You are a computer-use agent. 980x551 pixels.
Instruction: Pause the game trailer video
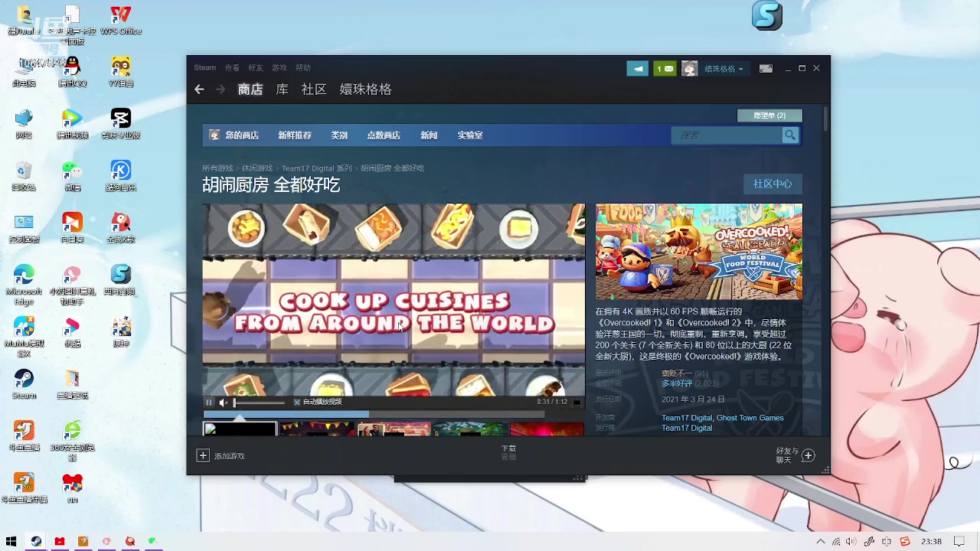(x=208, y=402)
